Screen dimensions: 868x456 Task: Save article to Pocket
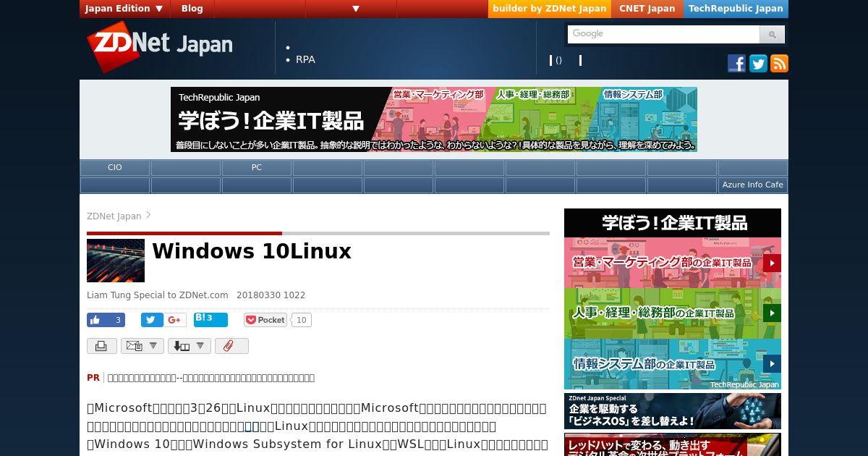point(265,320)
